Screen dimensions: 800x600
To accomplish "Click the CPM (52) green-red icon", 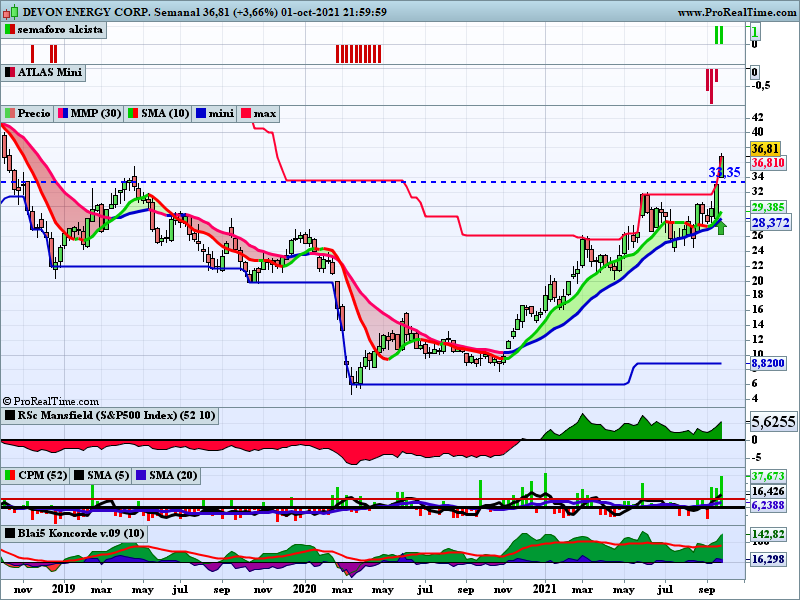I will point(10,476).
